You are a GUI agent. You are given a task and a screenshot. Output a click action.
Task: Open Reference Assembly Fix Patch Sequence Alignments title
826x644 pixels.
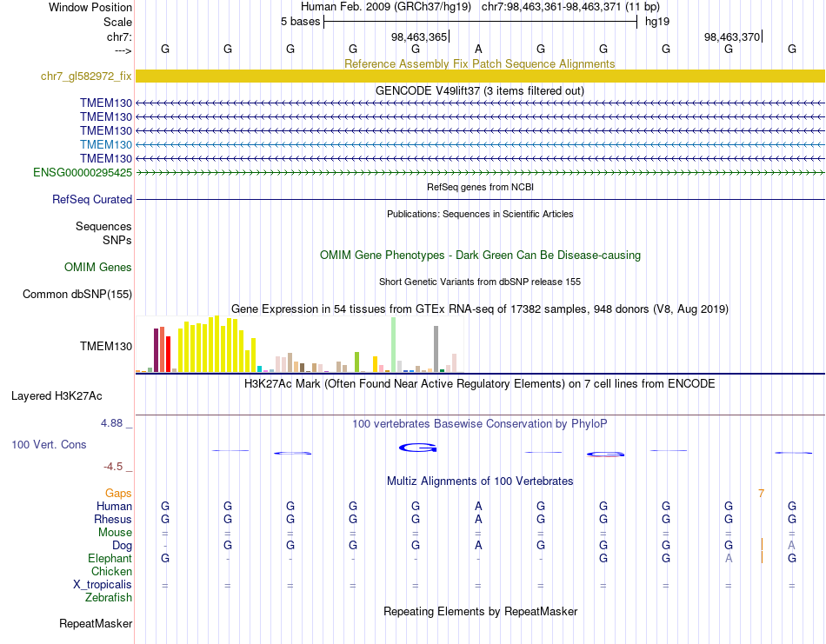[x=479, y=63]
